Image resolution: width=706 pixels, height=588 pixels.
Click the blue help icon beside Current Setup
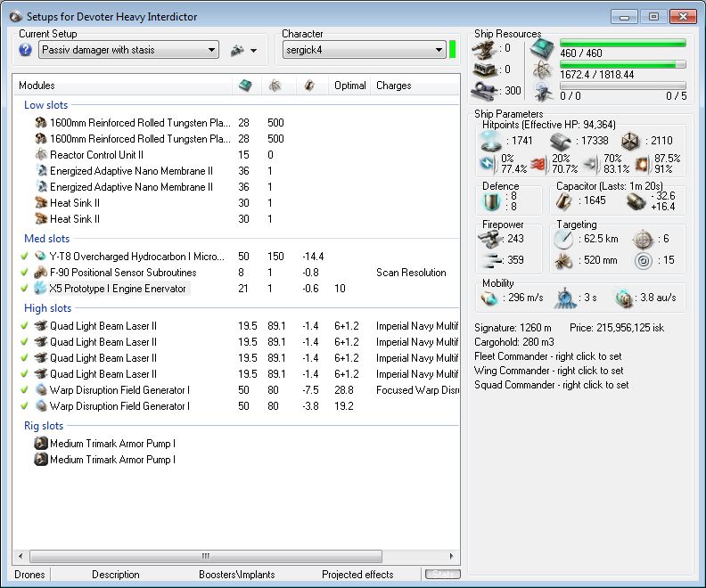click(26, 51)
